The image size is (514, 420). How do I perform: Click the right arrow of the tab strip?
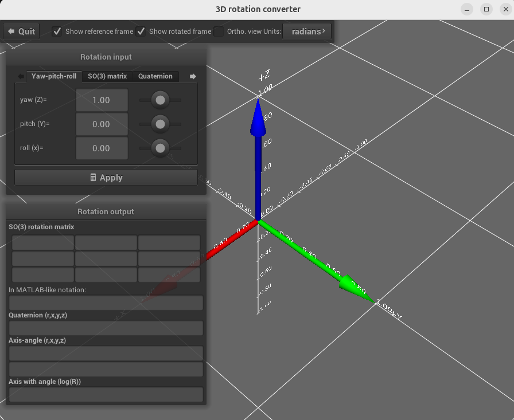click(193, 76)
